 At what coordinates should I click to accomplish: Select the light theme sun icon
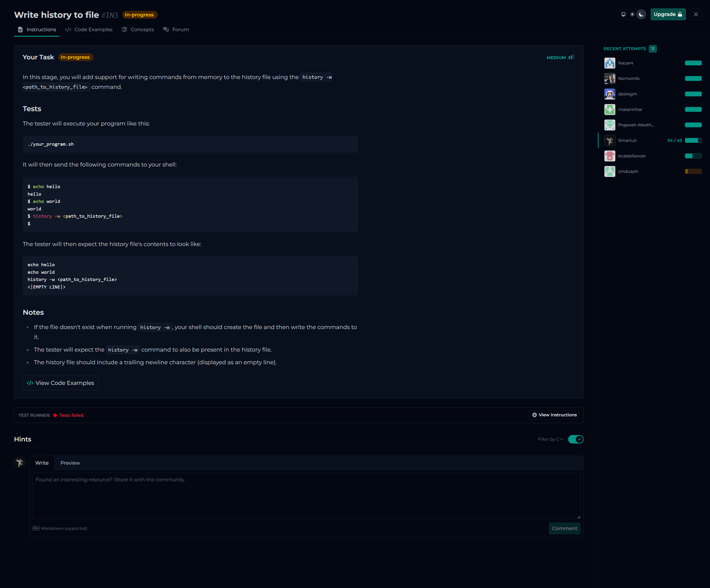coord(632,15)
